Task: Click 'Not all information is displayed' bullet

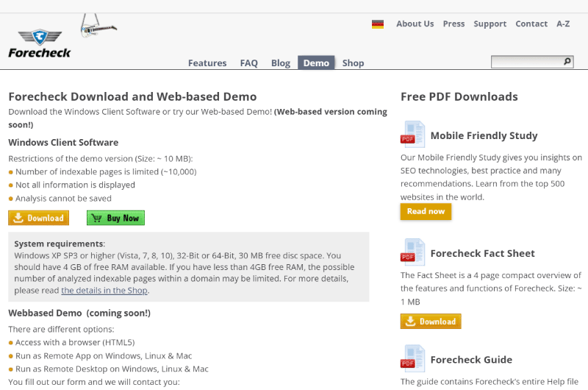Action: (x=75, y=185)
